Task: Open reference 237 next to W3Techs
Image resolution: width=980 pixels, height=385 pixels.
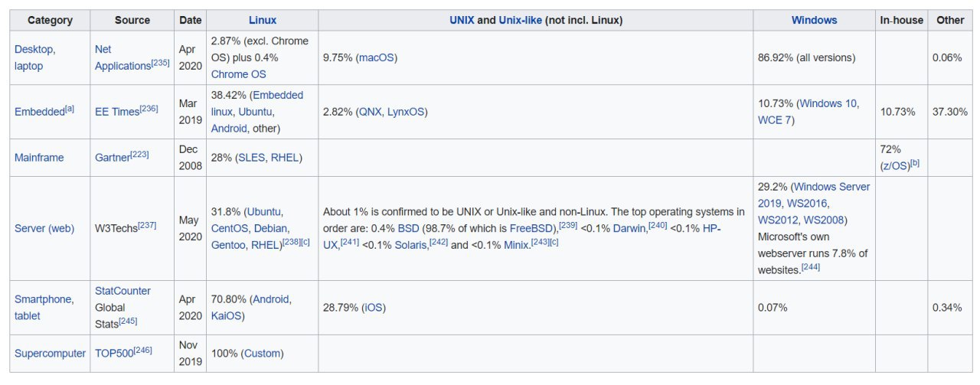Action: tap(147, 226)
